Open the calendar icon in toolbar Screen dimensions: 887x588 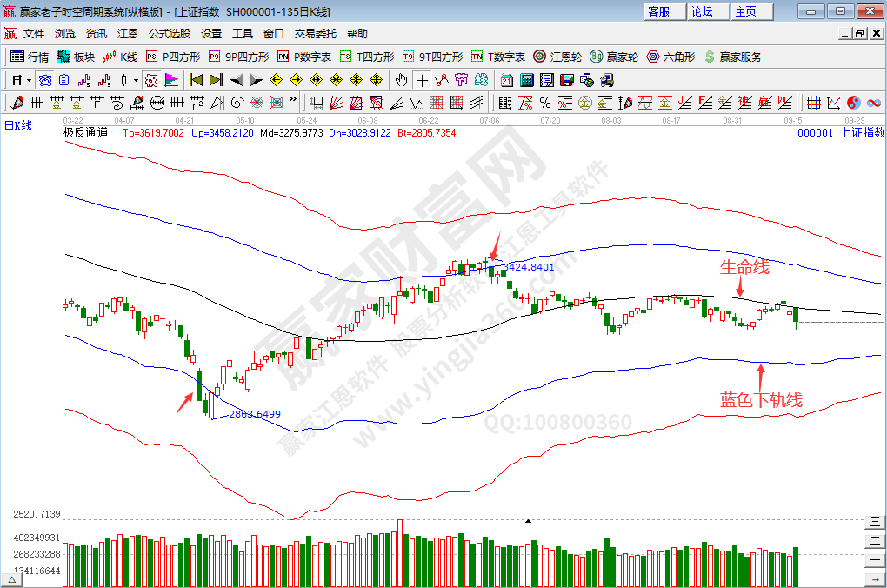(x=507, y=80)
